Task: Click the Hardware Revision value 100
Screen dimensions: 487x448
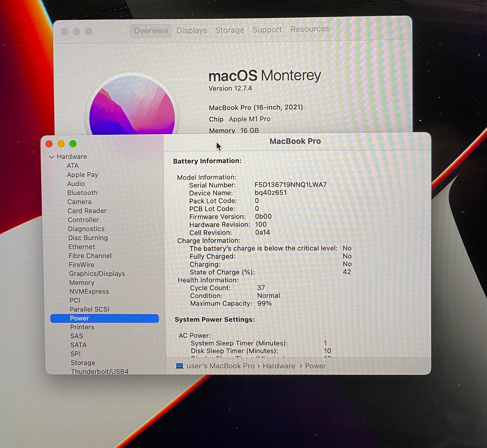Action: [261, 224]
